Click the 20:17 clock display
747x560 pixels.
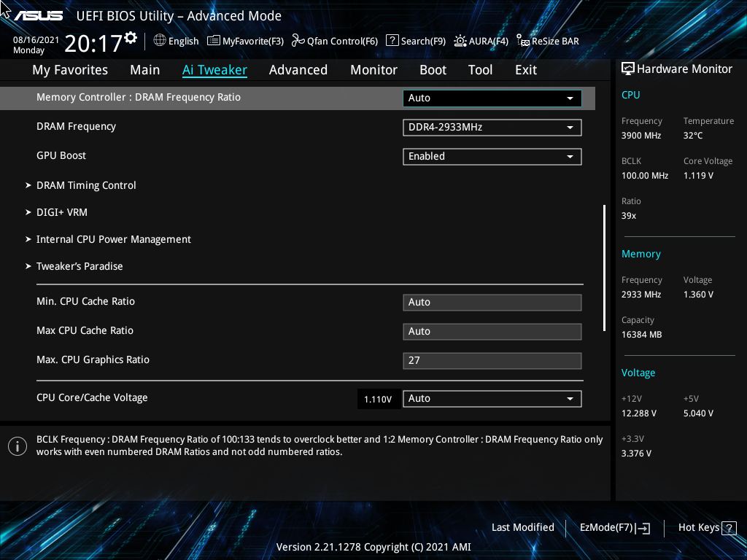pyautogui.click(x=93, y=43)
